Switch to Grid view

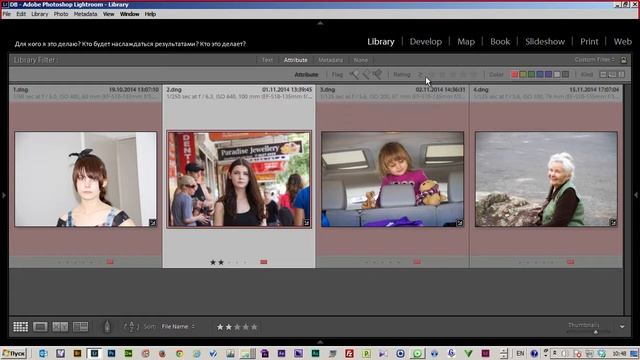[20, 327]
